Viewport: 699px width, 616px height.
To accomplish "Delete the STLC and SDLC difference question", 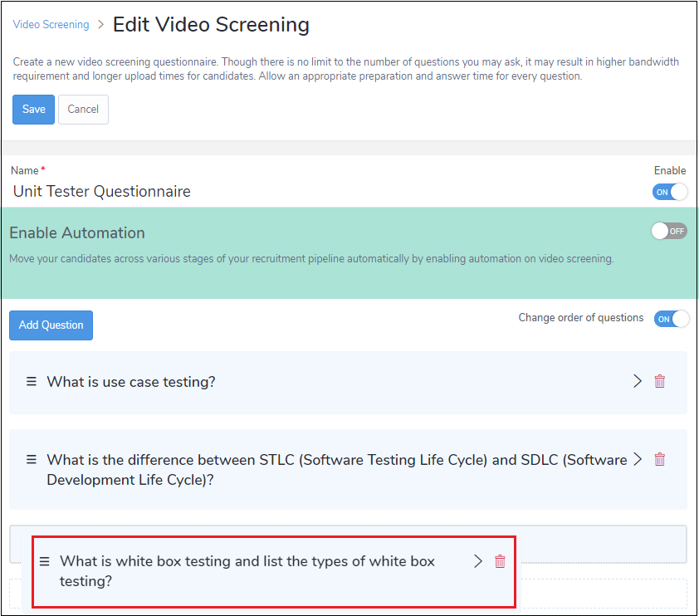I will pos(659,459).
